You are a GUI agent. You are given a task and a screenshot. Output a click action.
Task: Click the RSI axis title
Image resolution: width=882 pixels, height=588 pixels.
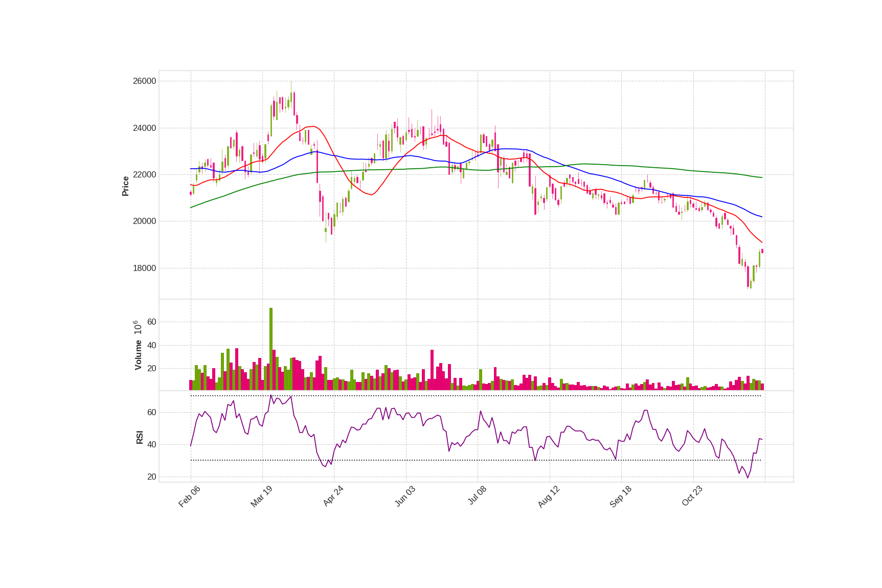pyautogui.click(x=140, y=437)
